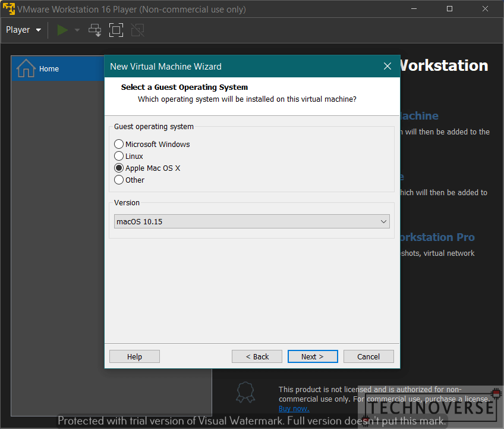
Task: Close the New Virtual Machine Wizard dialog
Action: click(388, 66)
